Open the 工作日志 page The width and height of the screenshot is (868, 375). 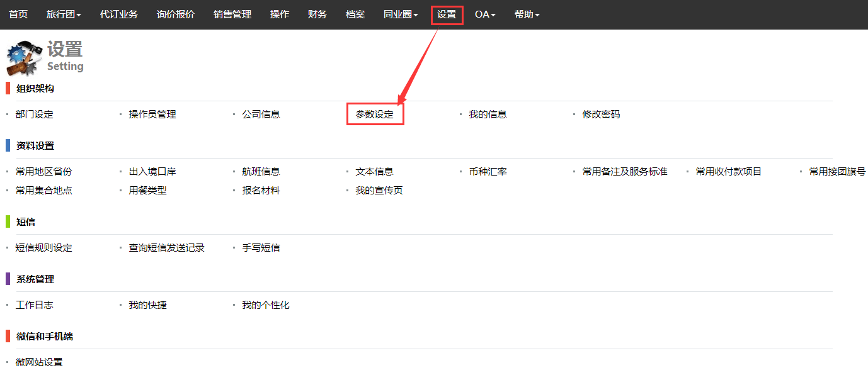(x=35, y=305)
